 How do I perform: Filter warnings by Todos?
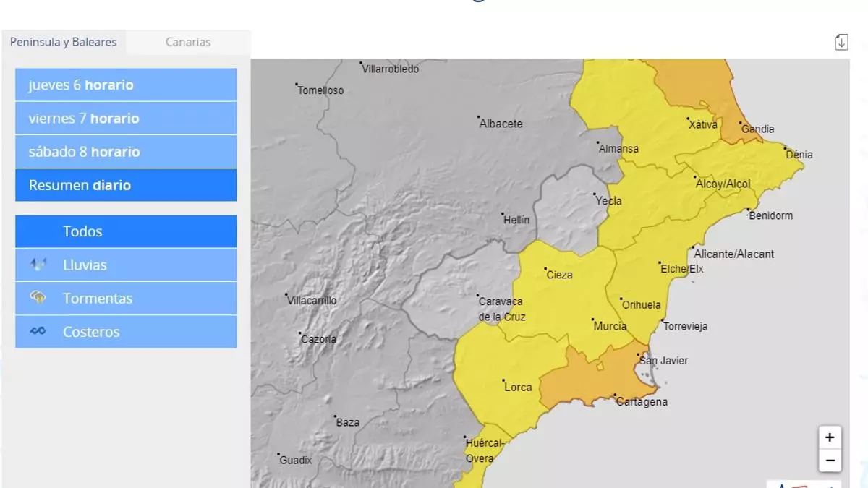coord(126,231)
